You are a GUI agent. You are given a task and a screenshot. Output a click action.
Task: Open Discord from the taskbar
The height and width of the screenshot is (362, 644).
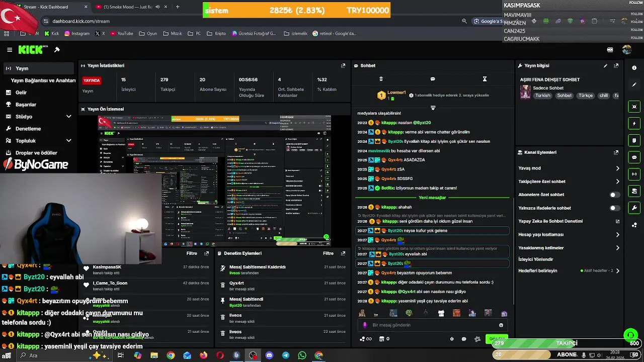(269, 355)
